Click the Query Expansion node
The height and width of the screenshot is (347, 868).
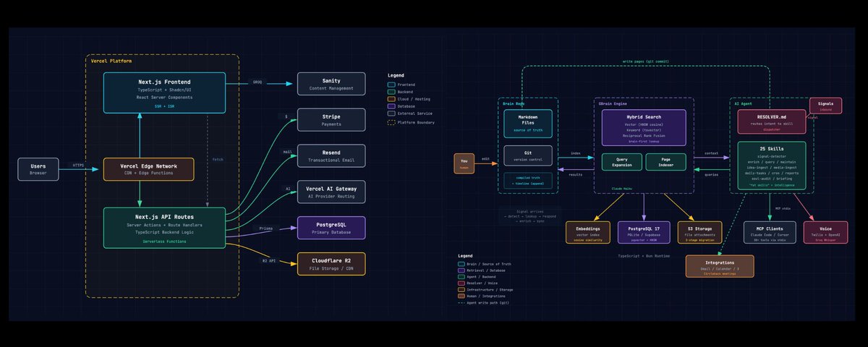(x=621, y=162)
